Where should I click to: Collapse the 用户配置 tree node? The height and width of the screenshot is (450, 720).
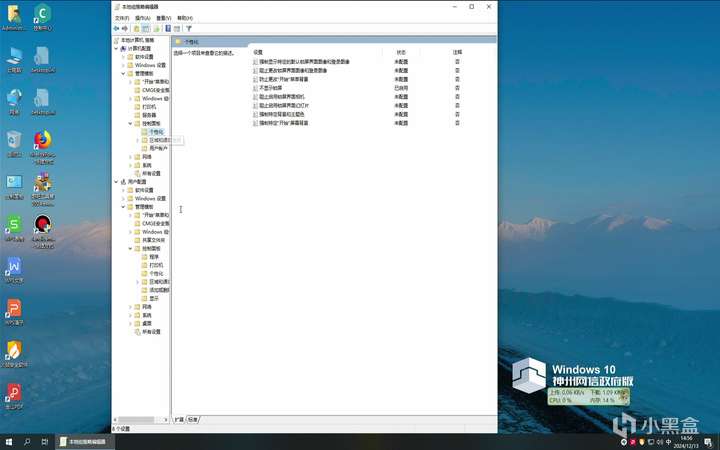(116, 182)
